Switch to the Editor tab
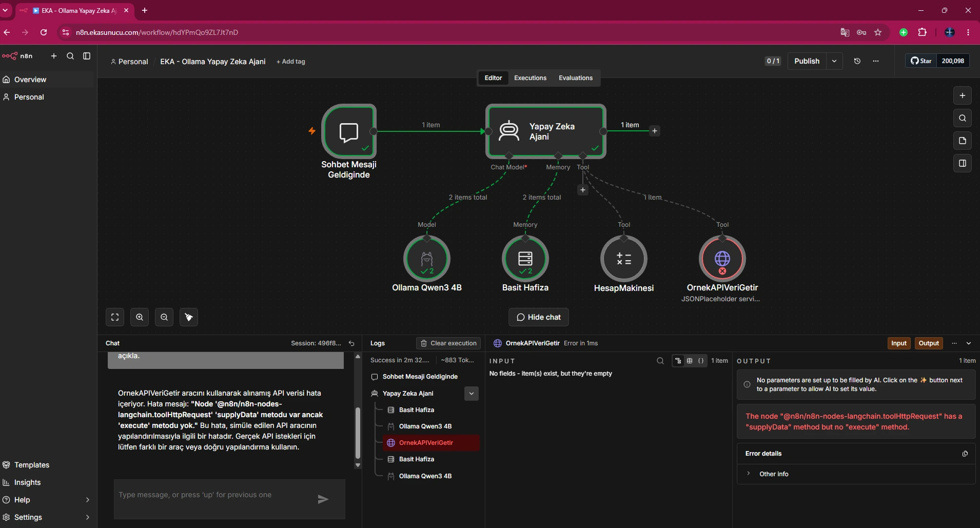980x528 pixels. click(493, 78)
